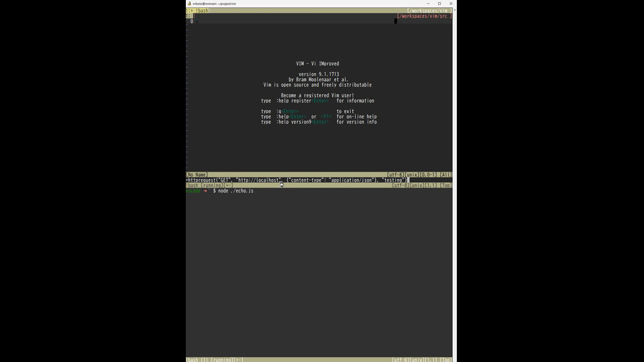
Task: Click '[Top]' in the bottom status line
Action: click(445, 360)
